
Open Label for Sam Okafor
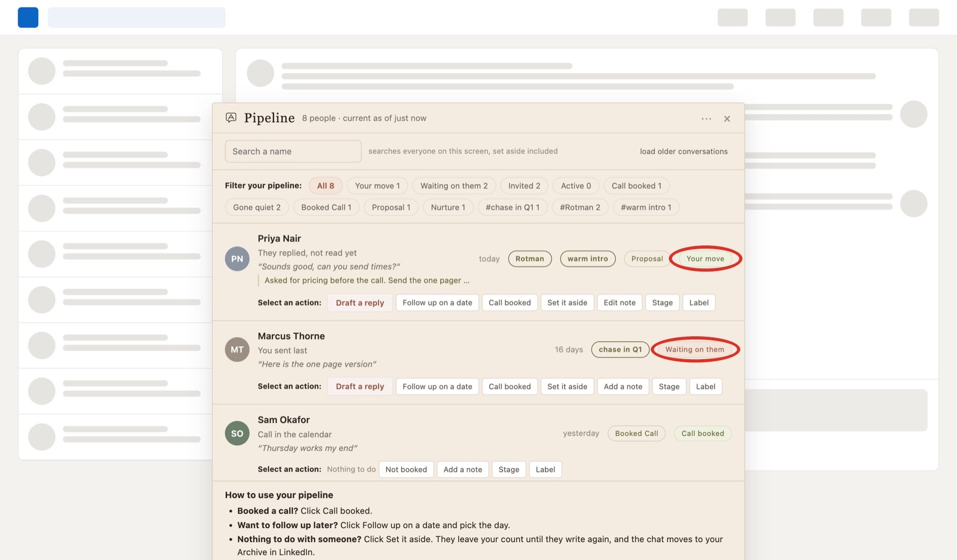click(545, 469)
